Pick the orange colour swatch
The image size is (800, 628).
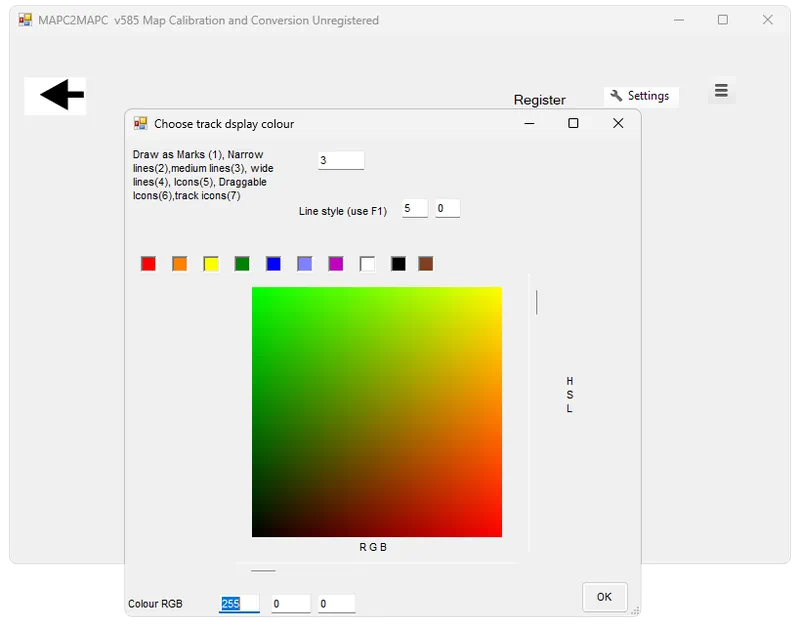click(180, 264)
